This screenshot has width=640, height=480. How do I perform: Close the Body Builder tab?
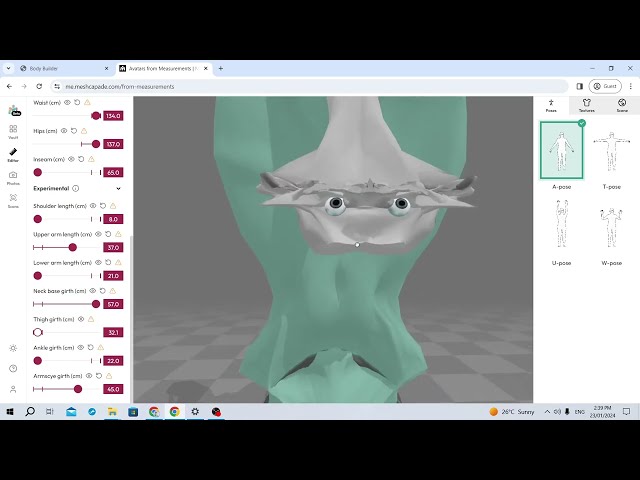[107, 69]
